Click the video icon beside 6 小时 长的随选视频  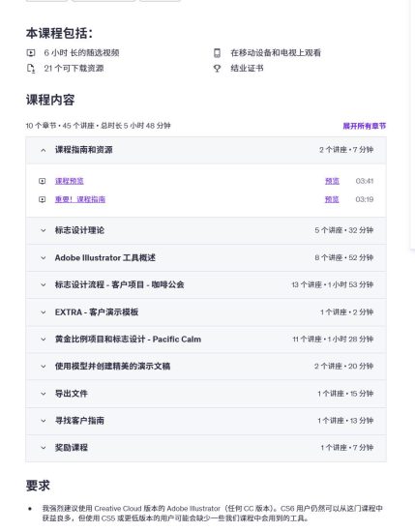(x=31, y=52)
